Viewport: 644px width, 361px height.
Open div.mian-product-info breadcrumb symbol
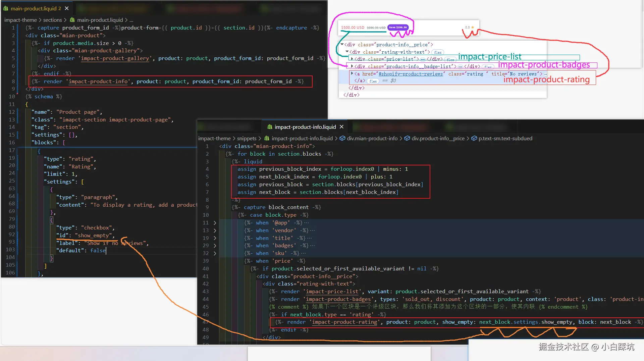pyautogui.click(x=372, y=139)
